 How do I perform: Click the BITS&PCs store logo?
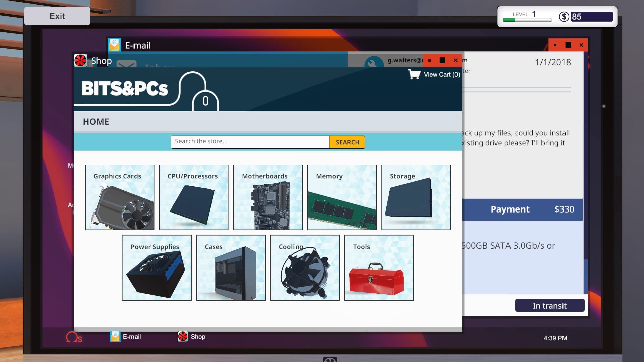tap(124, 89)
